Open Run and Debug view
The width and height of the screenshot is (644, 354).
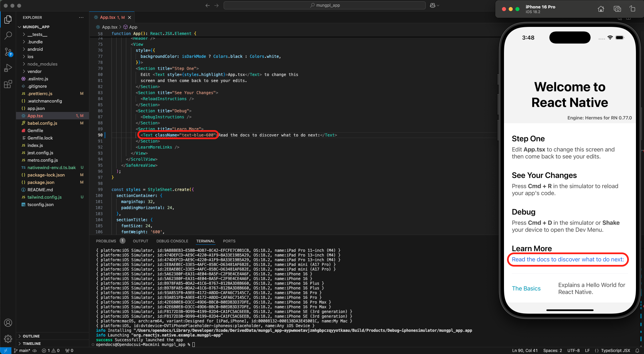coord(8,68)
